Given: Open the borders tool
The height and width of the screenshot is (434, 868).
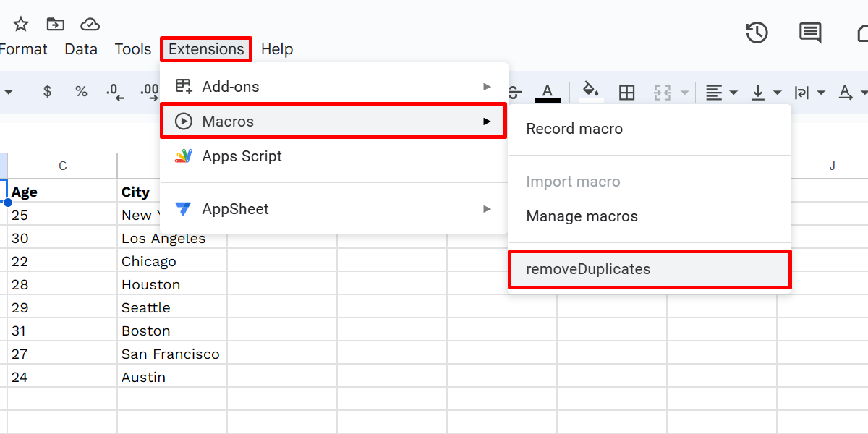Looking at the screenshot, I should pos(626,92).
